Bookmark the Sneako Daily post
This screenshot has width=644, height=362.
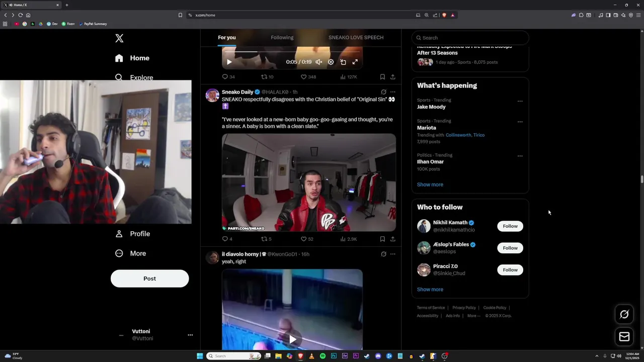click(382, 239)
